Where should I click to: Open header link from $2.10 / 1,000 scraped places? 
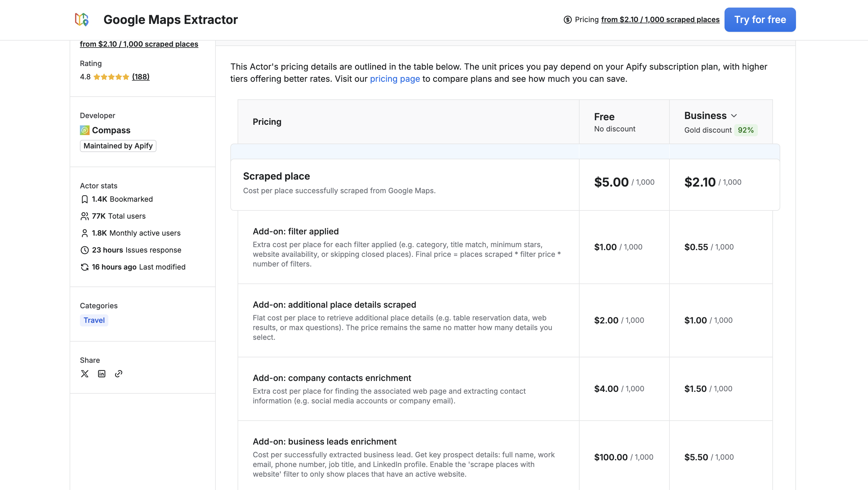[x=660, y=20]
